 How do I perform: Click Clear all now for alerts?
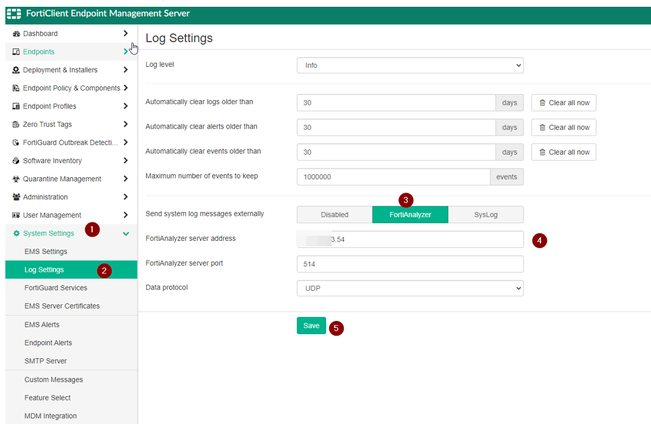[x=564, y=127]
